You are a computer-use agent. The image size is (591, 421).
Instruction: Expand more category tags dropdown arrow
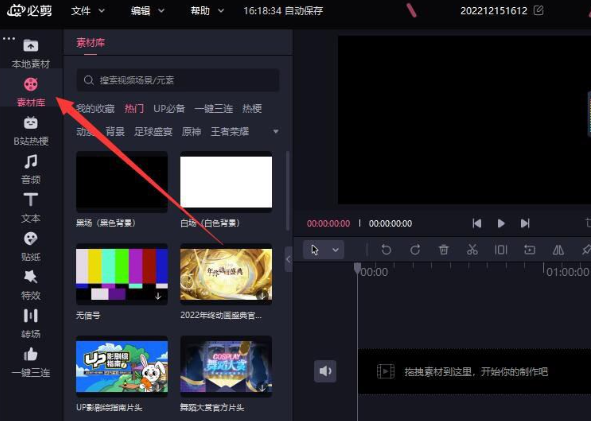coord(276,132)
